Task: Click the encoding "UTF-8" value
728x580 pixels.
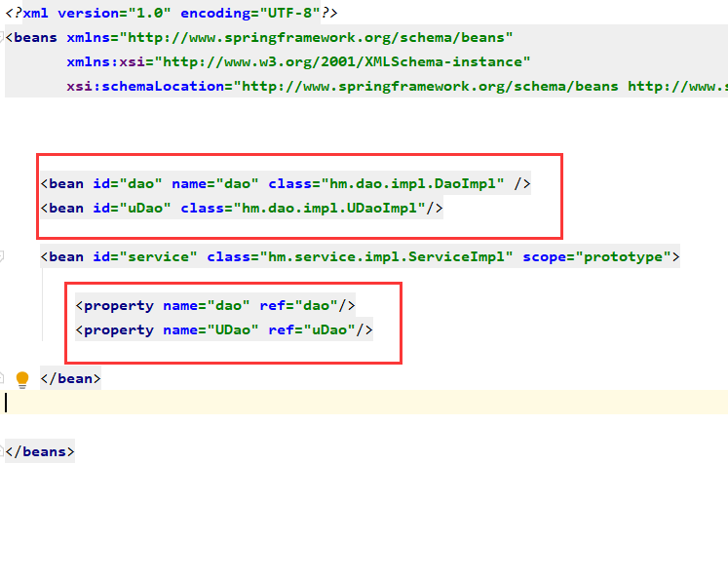Action: [x=289, y=13]
